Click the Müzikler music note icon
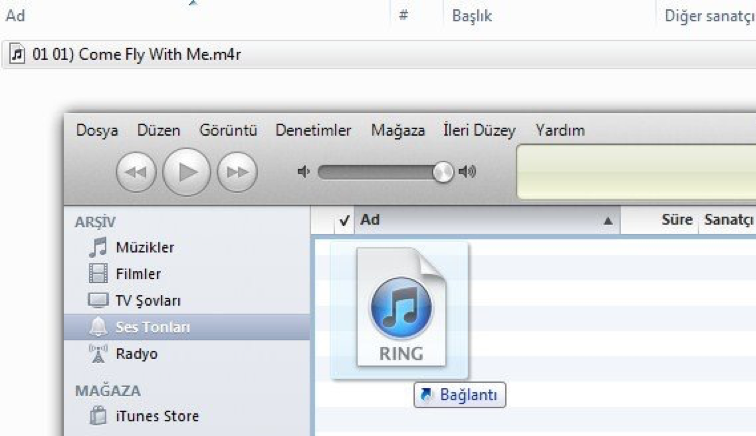Viewport: 756px width, 436px height. 98,247
